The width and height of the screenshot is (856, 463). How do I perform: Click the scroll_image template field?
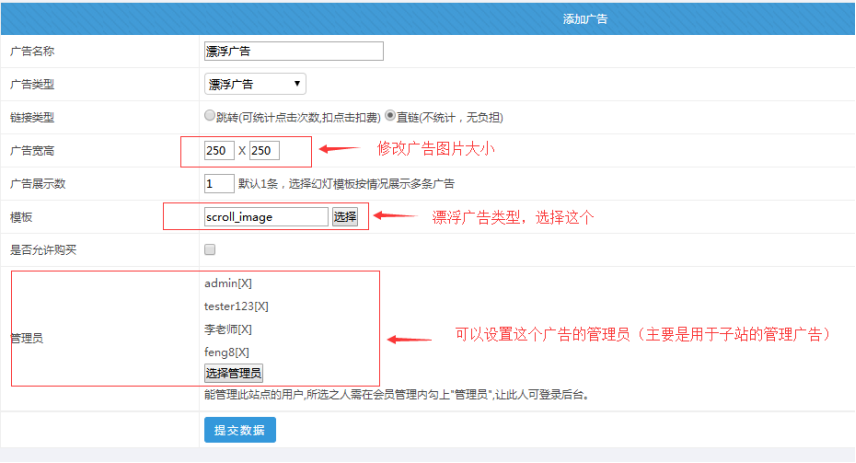[x=265, y=216]
